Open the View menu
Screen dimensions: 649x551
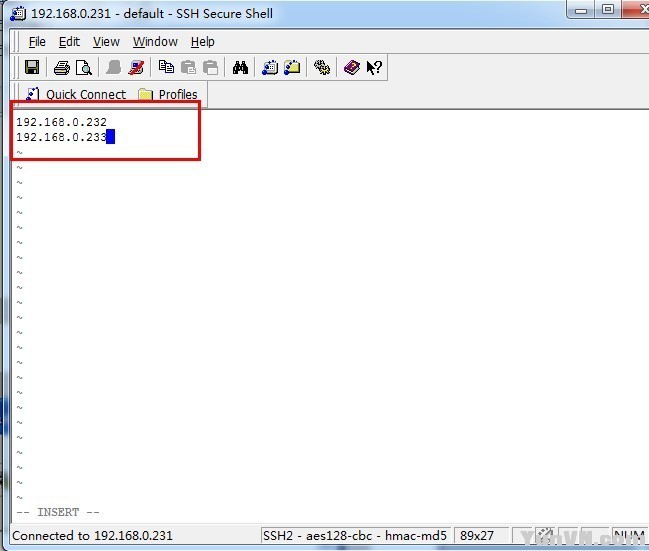(x=106, y=42)
